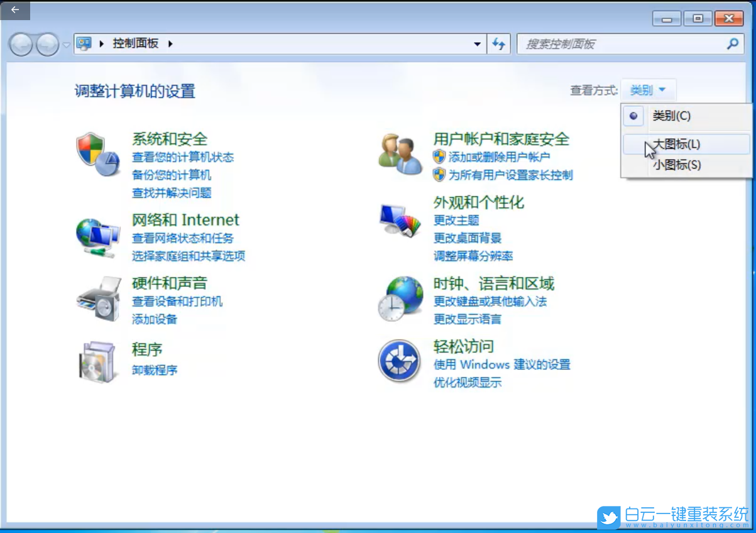The image size is (756, 533).
Task: Open the 查看方式 dropdown
Action: point(648,89)
